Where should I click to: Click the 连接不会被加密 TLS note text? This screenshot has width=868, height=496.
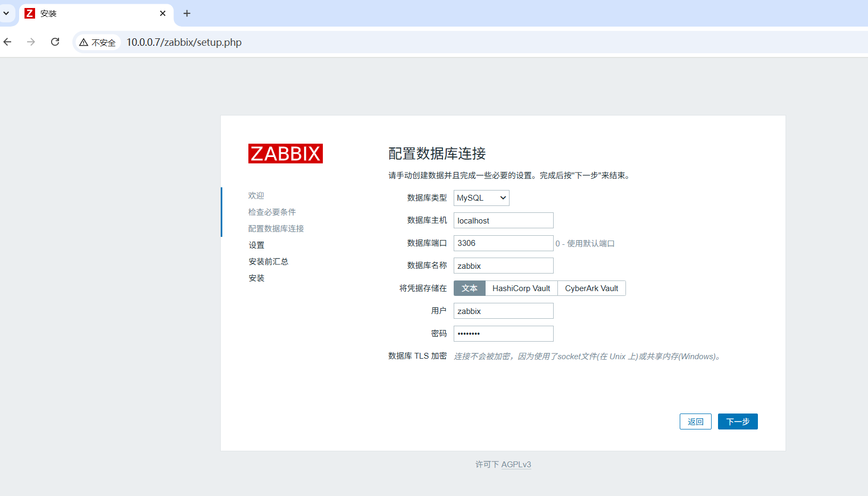pyautogui.click(x=588, y=357)
